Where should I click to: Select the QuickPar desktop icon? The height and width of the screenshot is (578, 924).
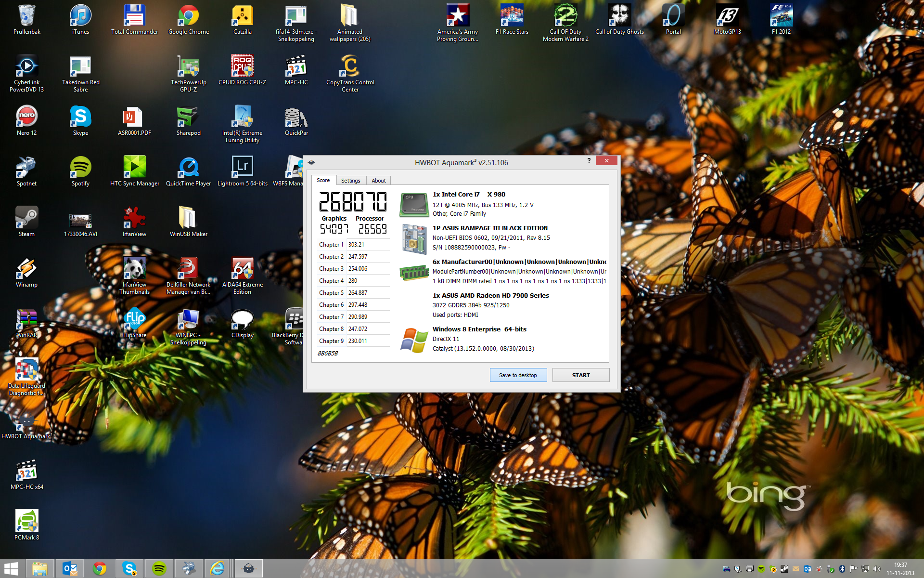[296, 120]
